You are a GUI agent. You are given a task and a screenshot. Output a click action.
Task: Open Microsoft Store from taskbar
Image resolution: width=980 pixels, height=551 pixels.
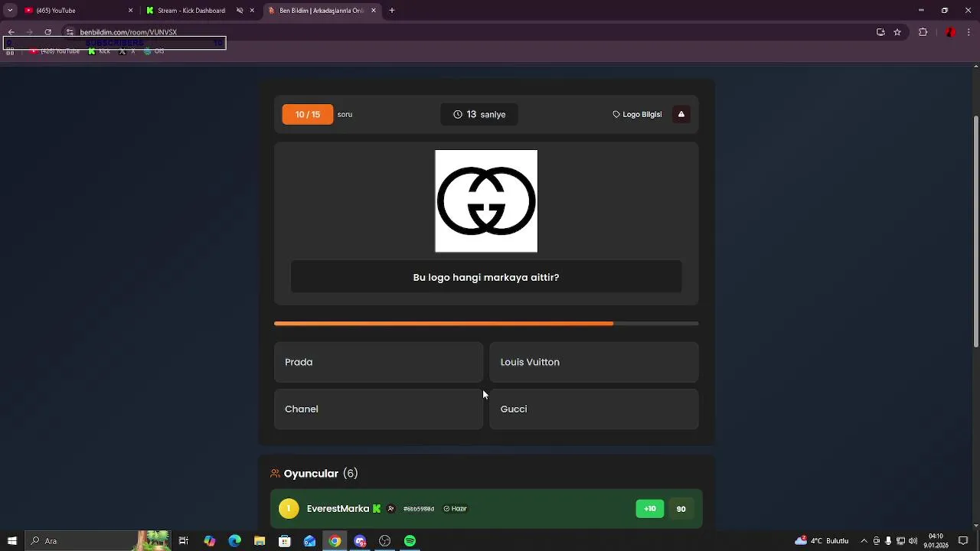tap(285, 541)
